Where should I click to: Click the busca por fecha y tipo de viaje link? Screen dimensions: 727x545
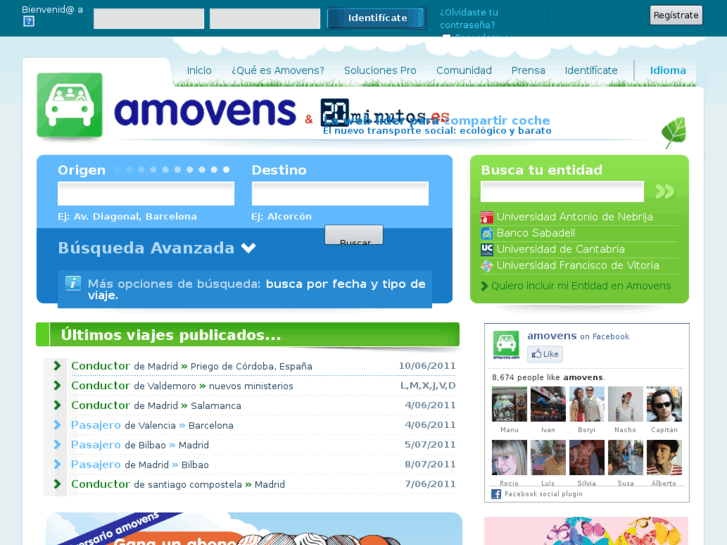pos(256,289)
